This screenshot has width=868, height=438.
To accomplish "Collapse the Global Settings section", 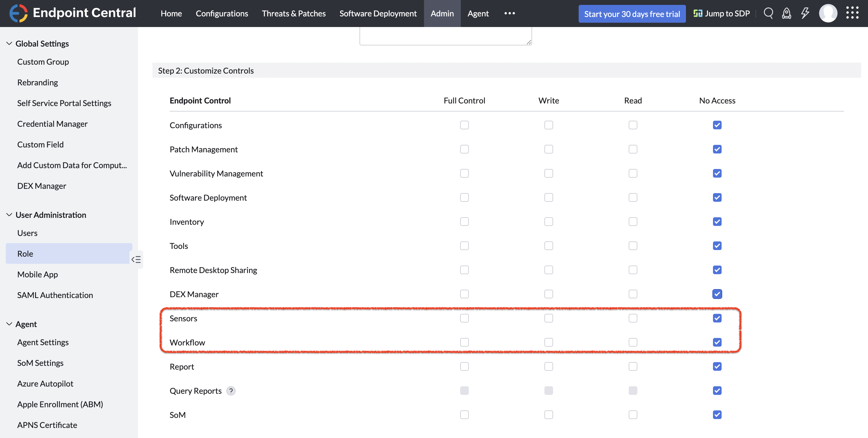I will [x=9, y=43].
